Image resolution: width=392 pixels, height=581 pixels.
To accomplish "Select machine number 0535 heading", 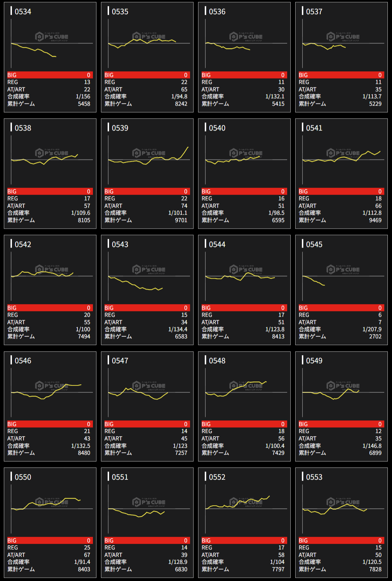I will point(120,12).
